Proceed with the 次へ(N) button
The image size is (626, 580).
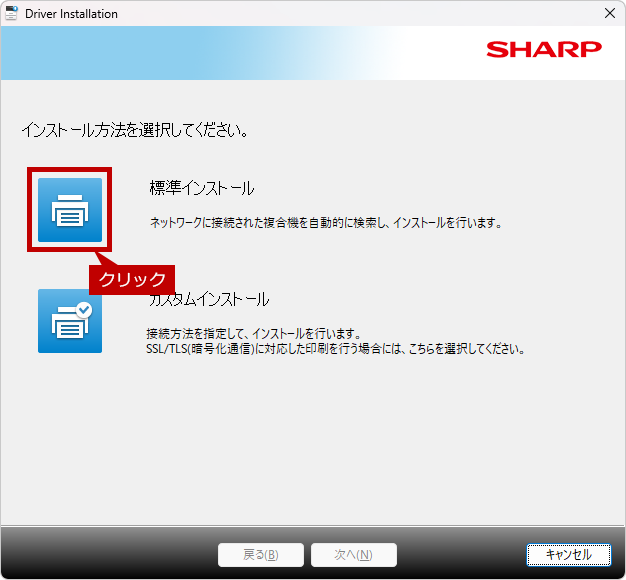click(x=354, y=554)
